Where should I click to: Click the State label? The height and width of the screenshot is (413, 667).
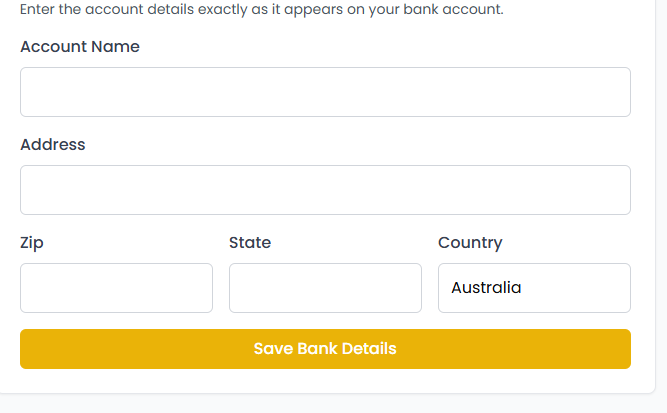click(250, 243)
